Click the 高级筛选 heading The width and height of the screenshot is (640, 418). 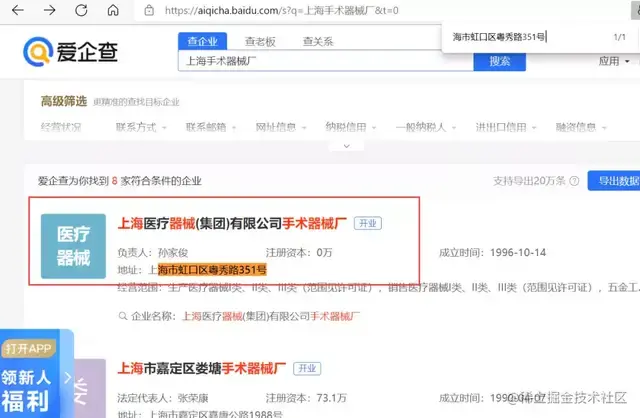pyautogui.click(x=64, y=101)
